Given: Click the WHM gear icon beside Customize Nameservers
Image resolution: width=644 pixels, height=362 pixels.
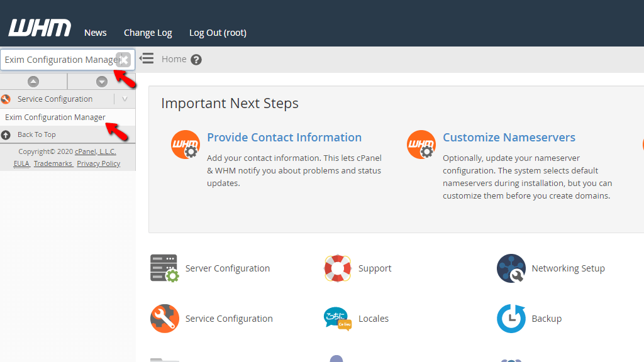Looking at the screenshot, I should [421, 145].
